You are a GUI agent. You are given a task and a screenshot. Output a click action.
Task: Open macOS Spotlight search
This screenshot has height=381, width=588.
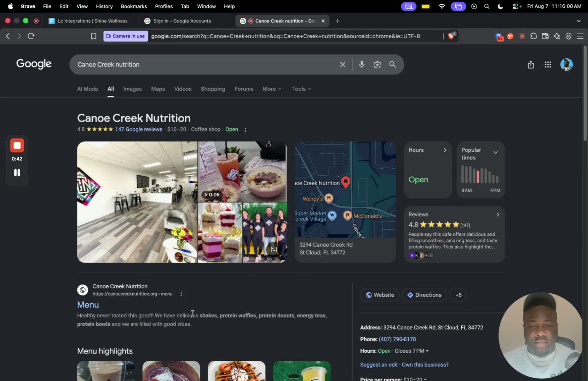pyautogui.click(x=487, y=6)
